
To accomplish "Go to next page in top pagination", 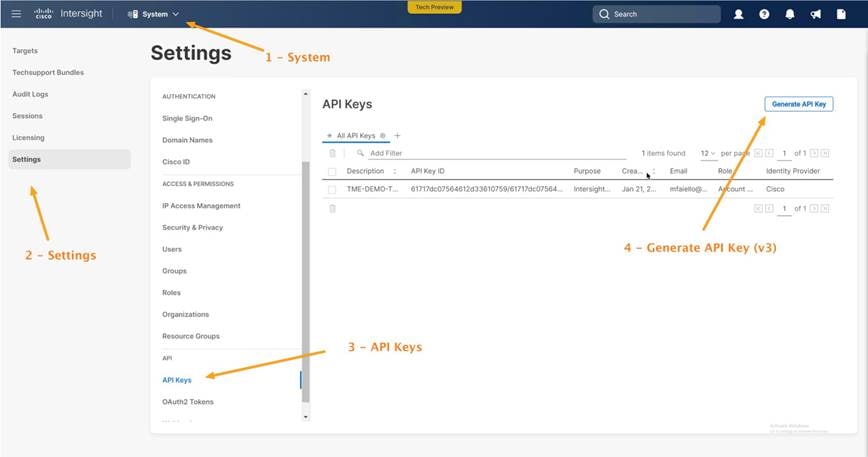I will point(814,153).
